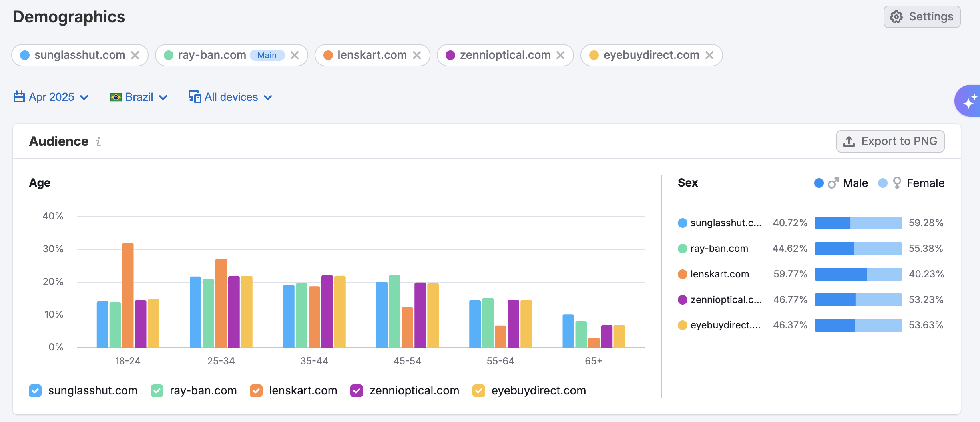Delete zennioptical.com chip via X icon
This screenshot has width=980, height=422.
560,55
